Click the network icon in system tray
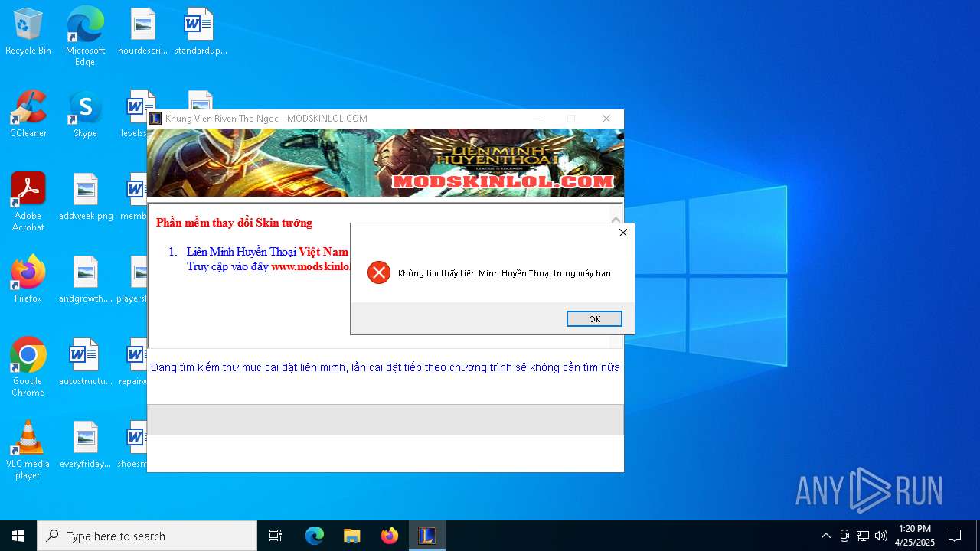Image resolution: width=980 pixels, height=551 pixels. [863, 536]
